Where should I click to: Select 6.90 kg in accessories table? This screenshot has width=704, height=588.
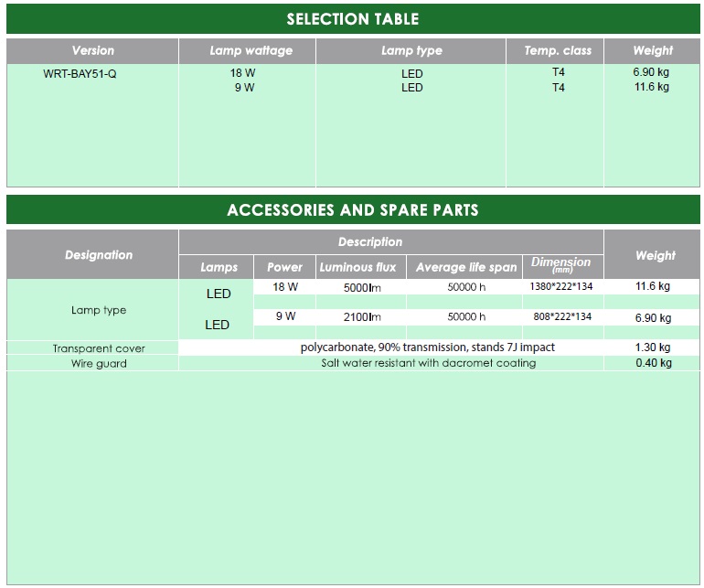click(x=653, y=318)
